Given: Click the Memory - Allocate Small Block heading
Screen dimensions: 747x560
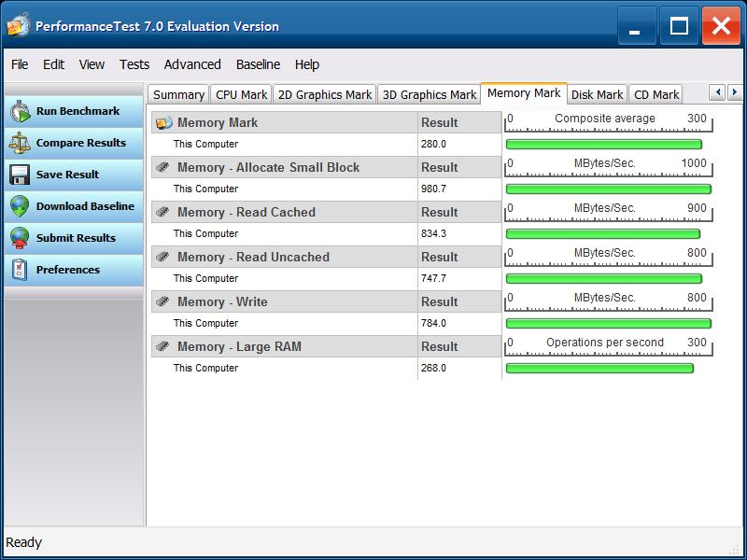Looking at the screenshot, I should coord(268,167).
